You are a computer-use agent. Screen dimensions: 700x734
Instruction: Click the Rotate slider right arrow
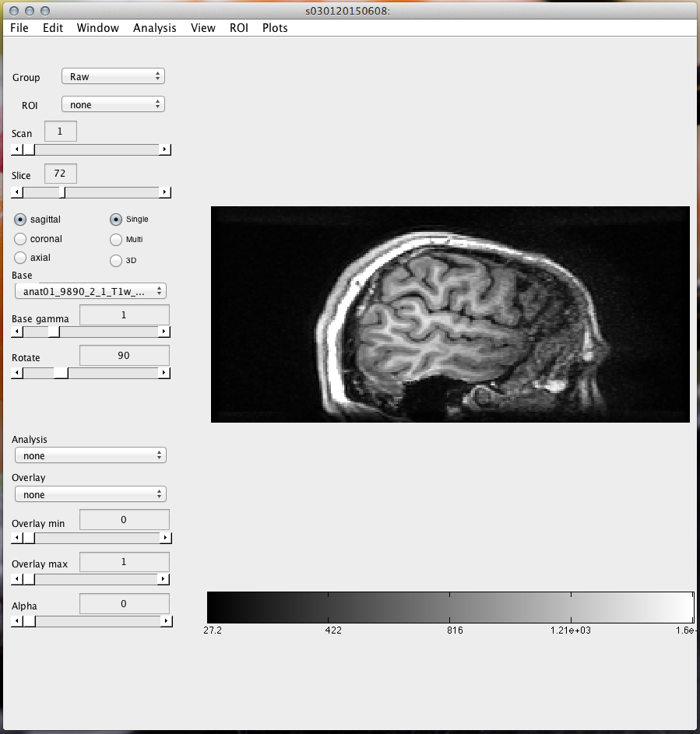164,373
